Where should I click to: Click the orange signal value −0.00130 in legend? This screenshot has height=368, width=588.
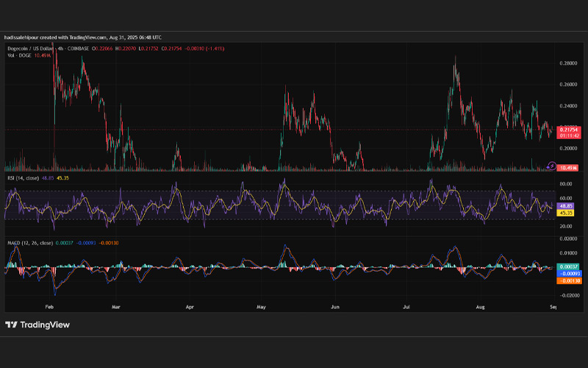tap(109, 243)
